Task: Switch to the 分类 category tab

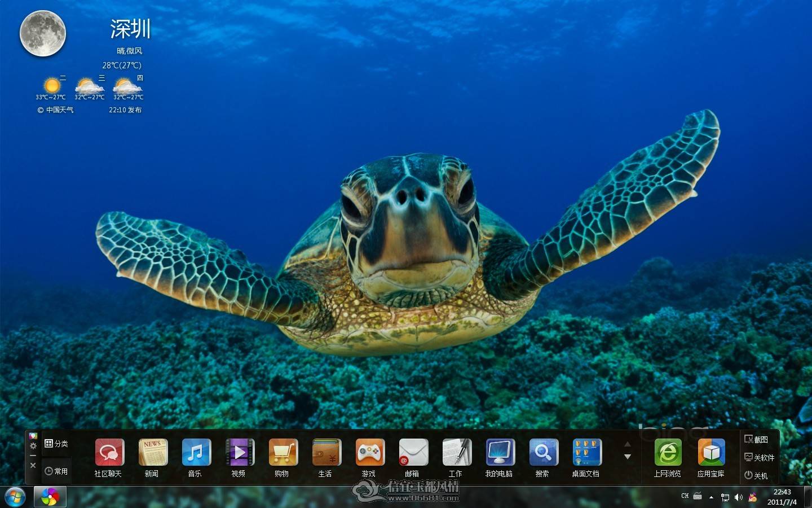Action: point(56,444)
